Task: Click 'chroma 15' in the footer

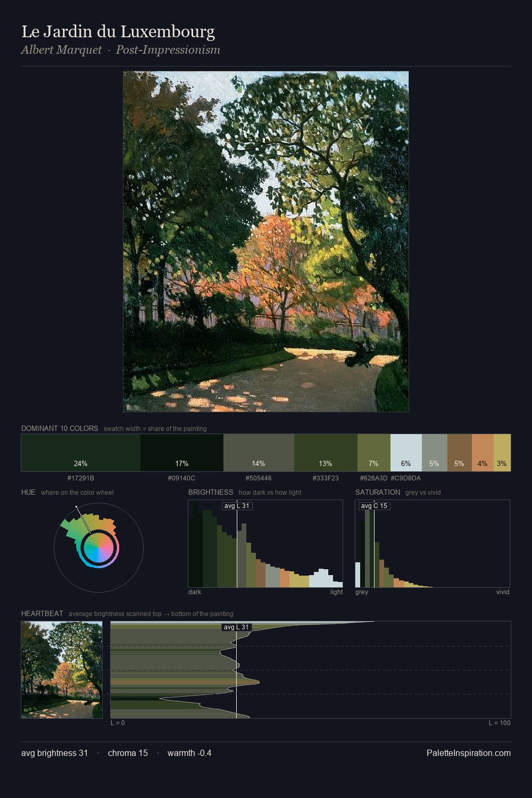Action: click(128, 753)
